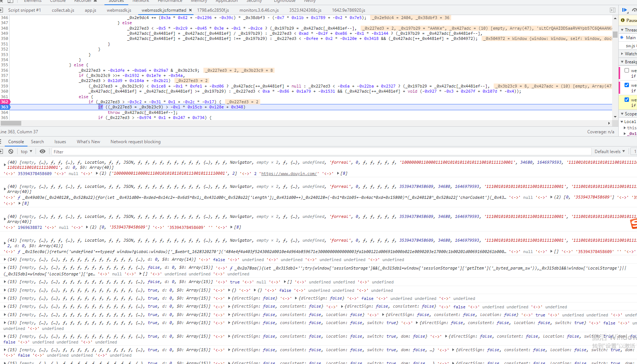Collapse the Local scope node
637x364 pixels.
(622, 122)
